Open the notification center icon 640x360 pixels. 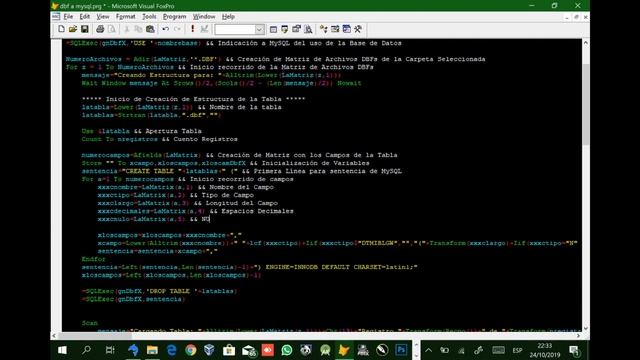click(x=574, y=350)
